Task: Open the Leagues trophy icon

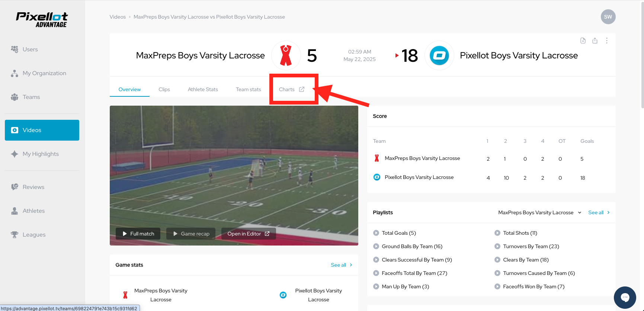Action: (x=15, y=235)
